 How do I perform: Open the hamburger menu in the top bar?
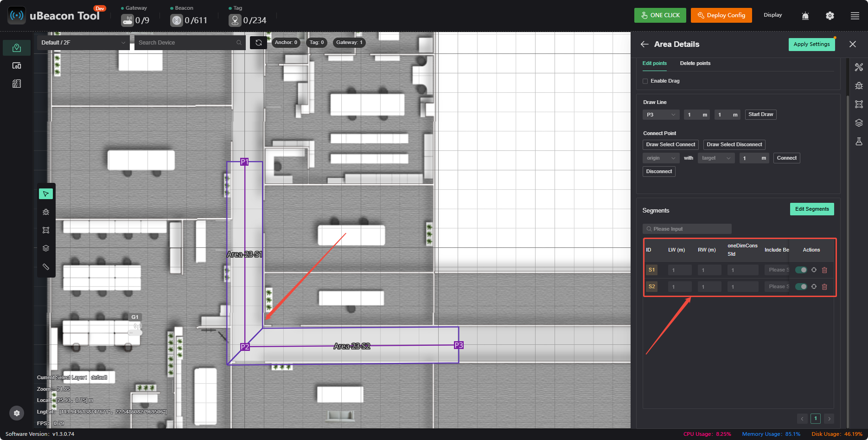coord(855,16)
